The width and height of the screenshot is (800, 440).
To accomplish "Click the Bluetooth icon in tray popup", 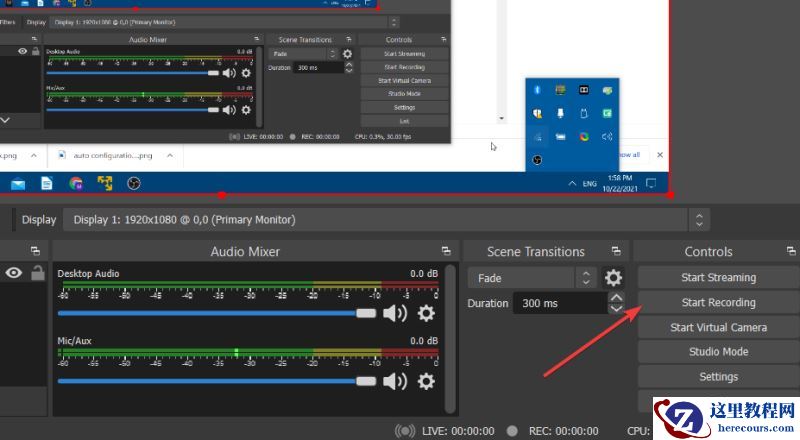I will click(537, 90).
